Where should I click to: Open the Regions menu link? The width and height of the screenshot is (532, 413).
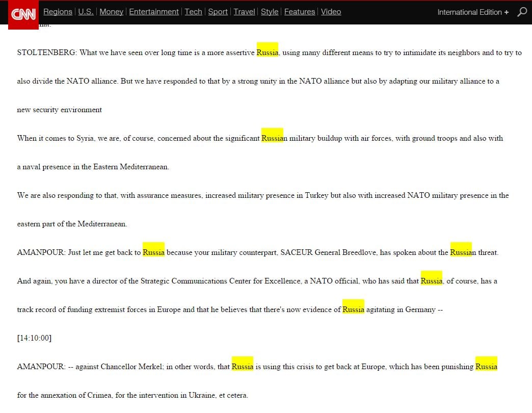[58, 12]
